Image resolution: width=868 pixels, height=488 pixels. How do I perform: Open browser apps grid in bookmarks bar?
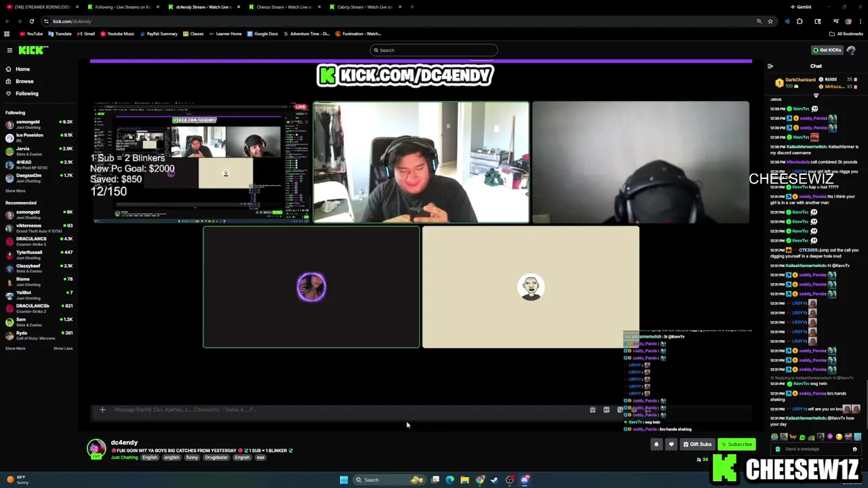click(7, 33)
